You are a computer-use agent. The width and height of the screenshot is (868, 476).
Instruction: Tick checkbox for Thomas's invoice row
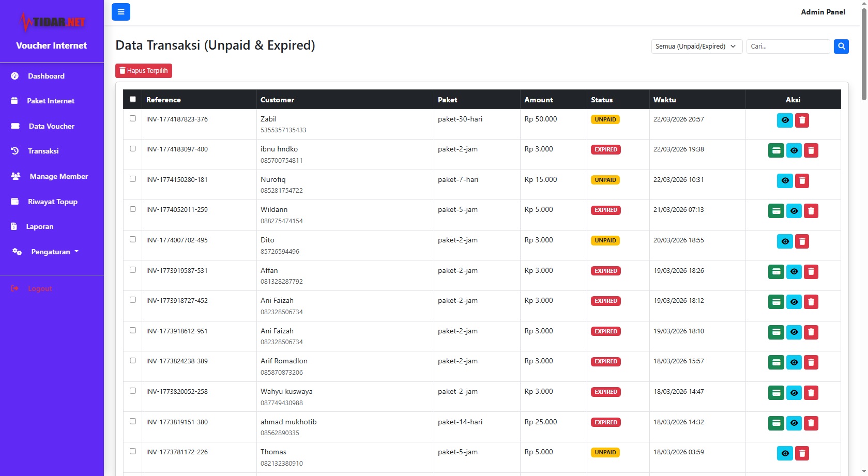tap(133, 451)
